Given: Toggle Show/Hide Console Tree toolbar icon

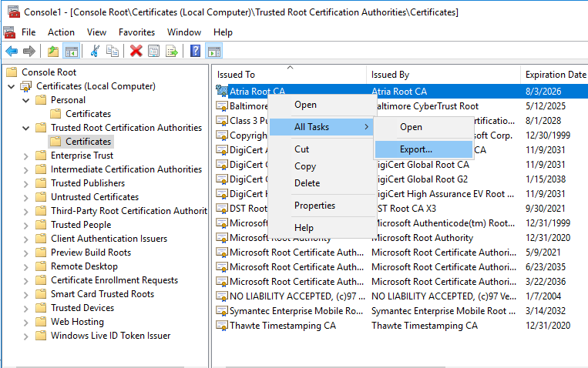Looking at the screenshot, I should coord(71,51).
